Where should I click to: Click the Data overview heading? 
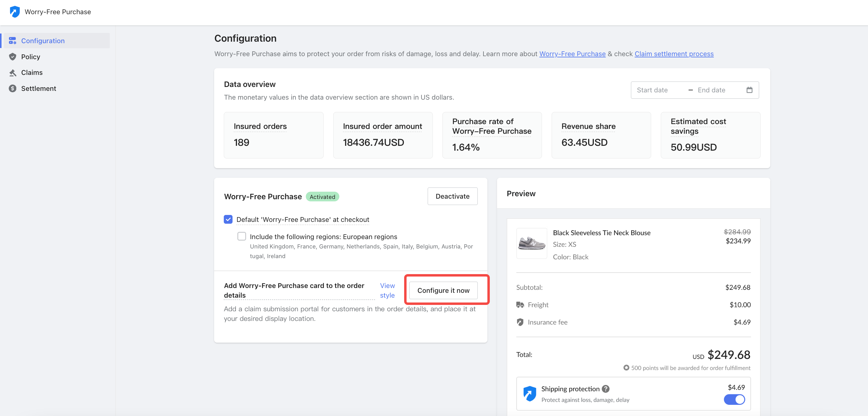pyautogui.click(x=250, y=84)
